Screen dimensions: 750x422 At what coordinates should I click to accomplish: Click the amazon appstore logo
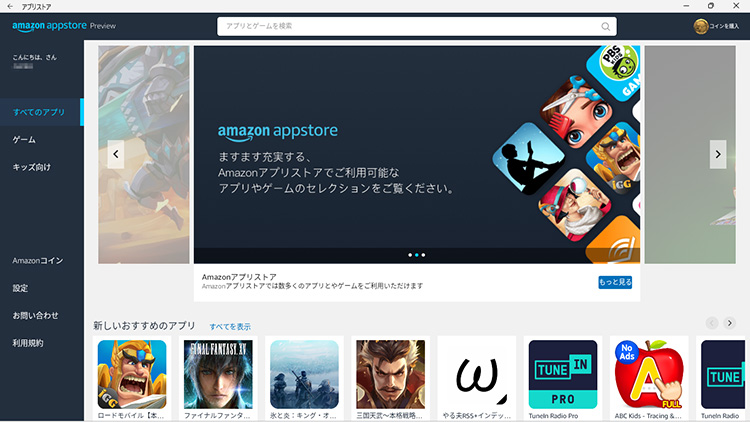click(x=50, y=26)
